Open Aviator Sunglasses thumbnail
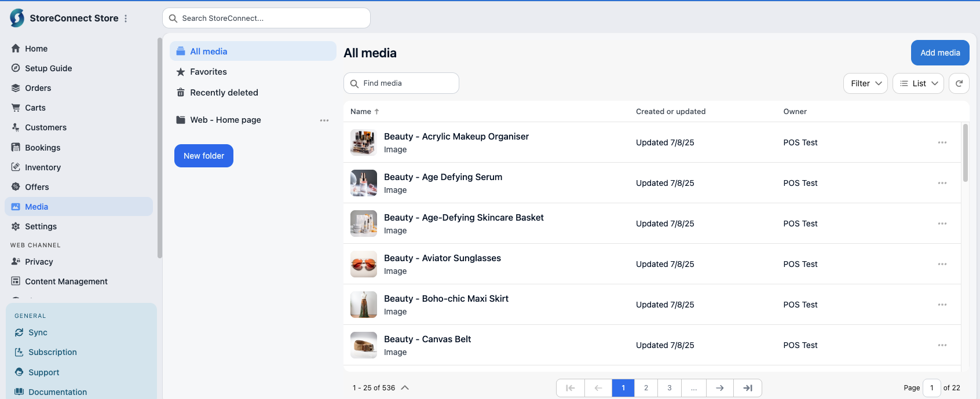This screenshot has width=980, height=399. point(364,264)
